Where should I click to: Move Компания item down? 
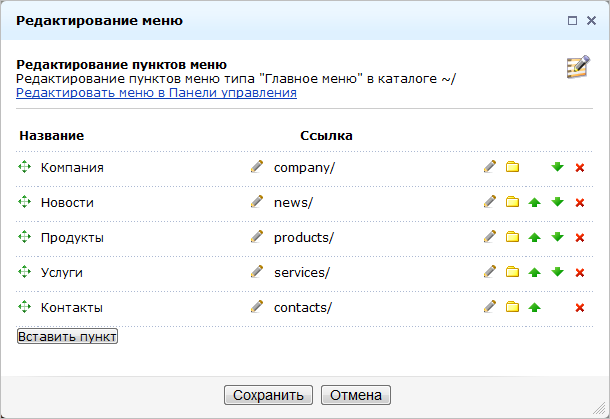(x=557, y=167)
